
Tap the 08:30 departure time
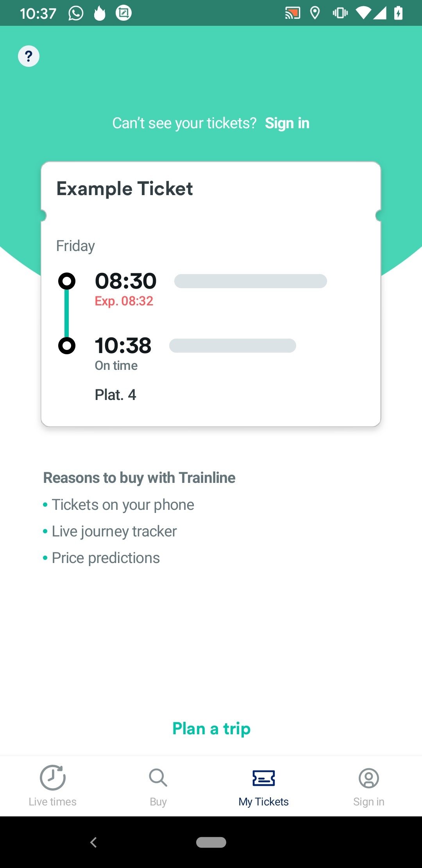click(126, 281)
